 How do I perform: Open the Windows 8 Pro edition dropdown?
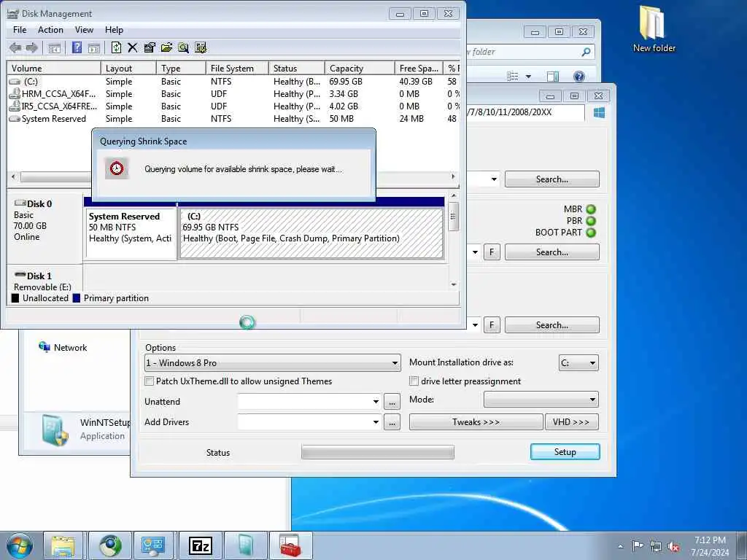273,363
